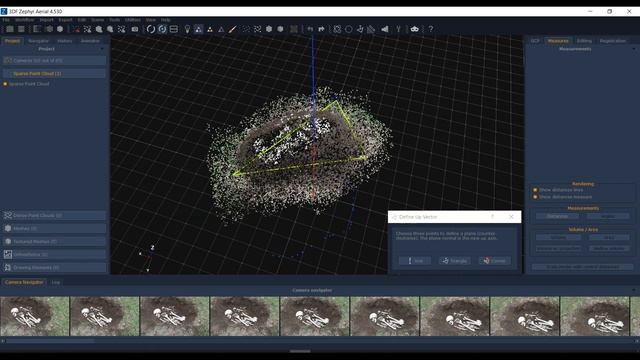Select the Sparse Point Cloud section header
Screen dimensions: 640x360
point(54,73)
